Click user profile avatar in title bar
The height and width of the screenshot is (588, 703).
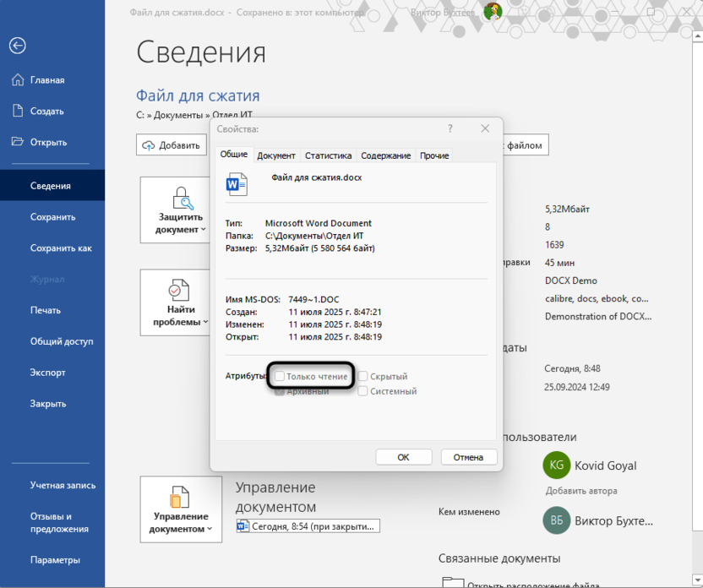(493, 12)
